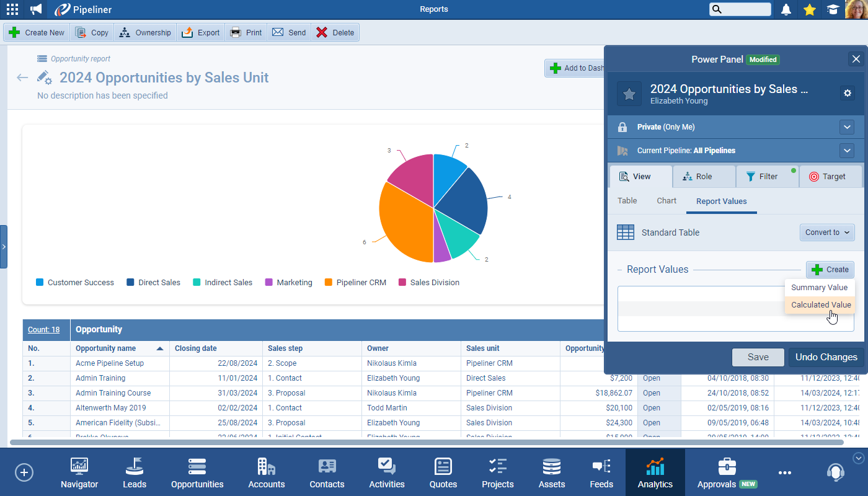Click the Undo Changes button
868x496 pixels.
coord(826,357)
